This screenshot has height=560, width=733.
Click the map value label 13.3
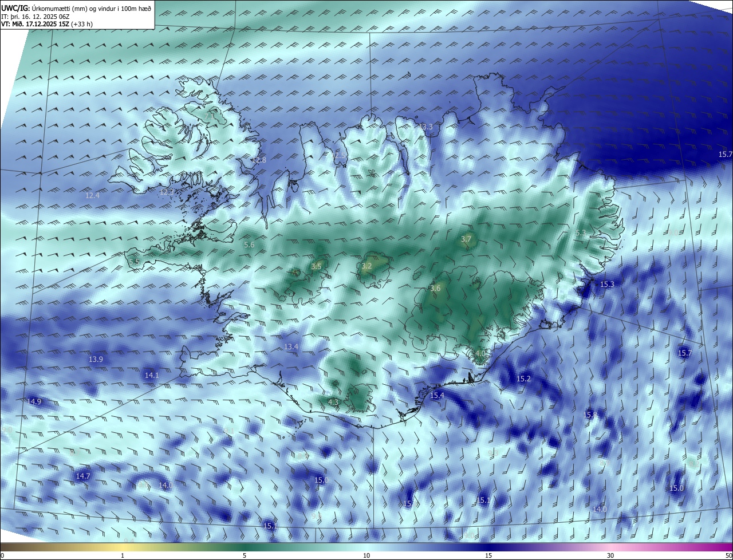click(x=426, y=127)
